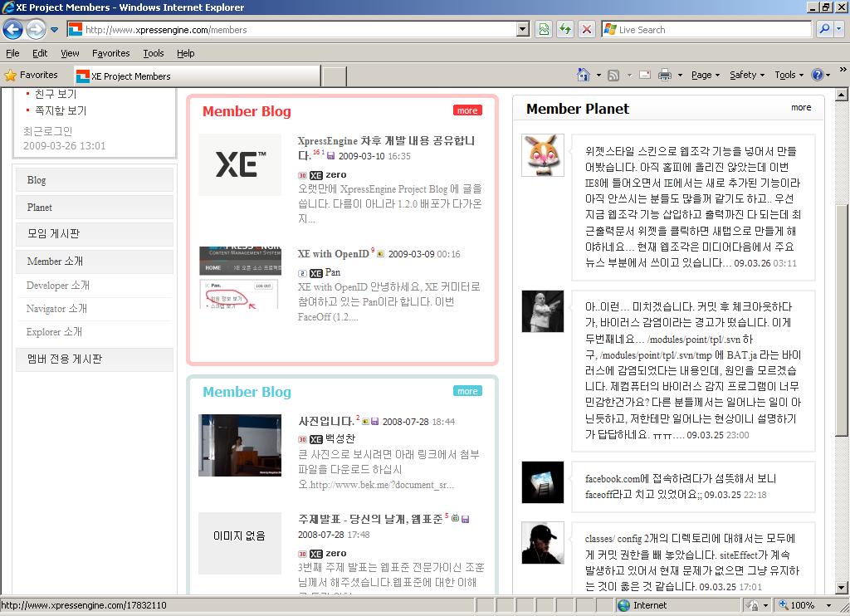Open the XE logo post thumbnail

pyautogui.click(x=240, y=164)
